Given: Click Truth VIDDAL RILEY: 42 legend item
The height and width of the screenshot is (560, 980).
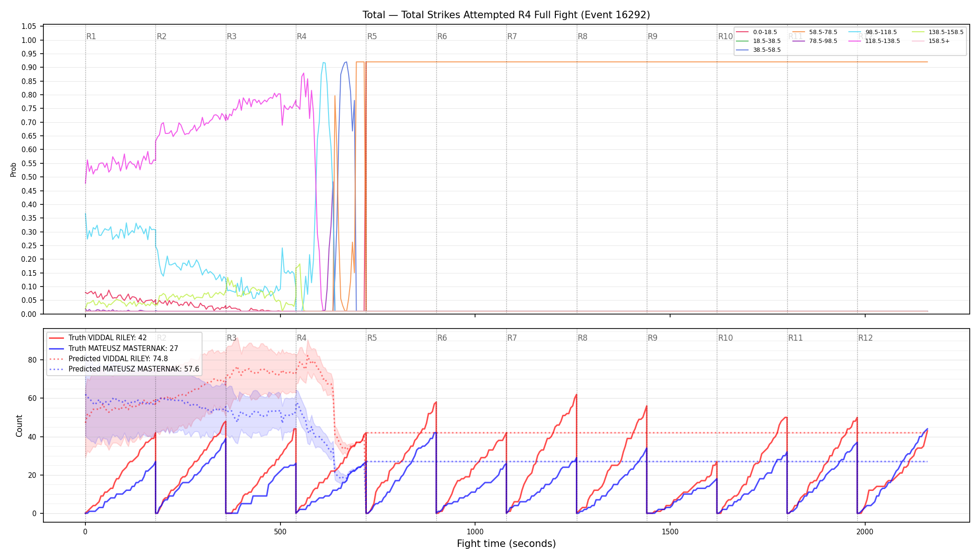Looking at the screenshot, I should [98, 338].
